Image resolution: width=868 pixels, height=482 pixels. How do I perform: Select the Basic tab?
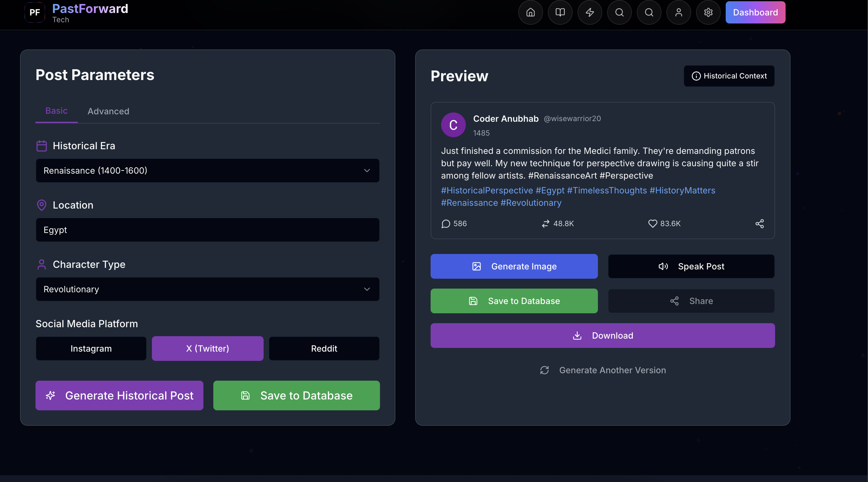(56, 111)
